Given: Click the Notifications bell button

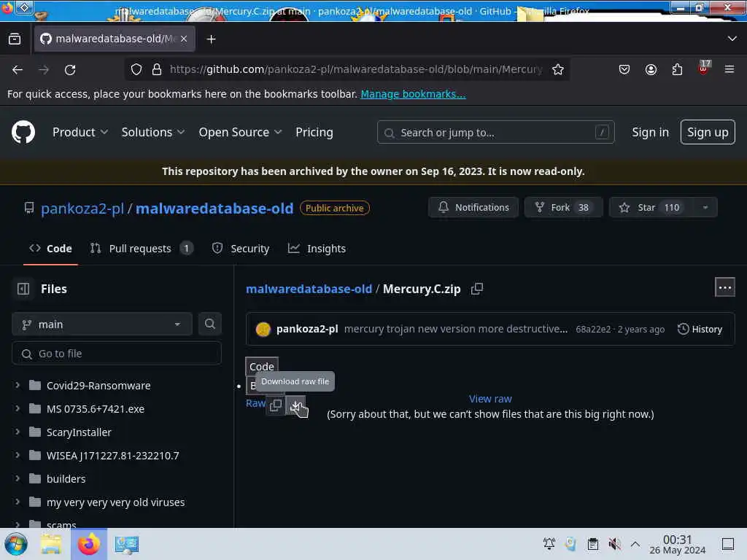Looking at the screenshot, I should click(x=473, y=207).
